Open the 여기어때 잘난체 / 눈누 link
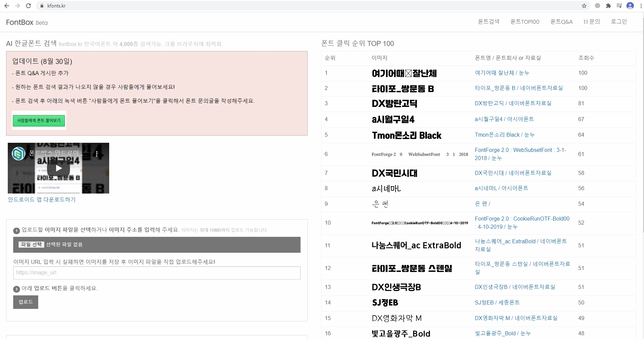 click(502, 73)
